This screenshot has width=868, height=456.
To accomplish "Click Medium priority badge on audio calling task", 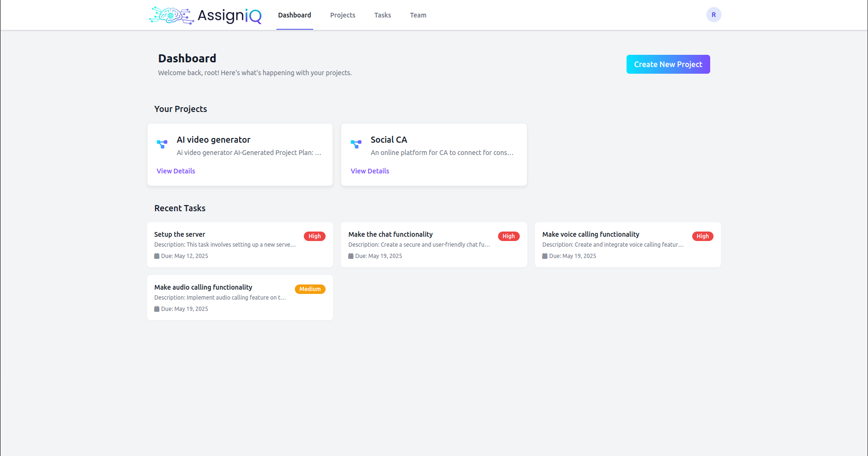I will 310,289.
